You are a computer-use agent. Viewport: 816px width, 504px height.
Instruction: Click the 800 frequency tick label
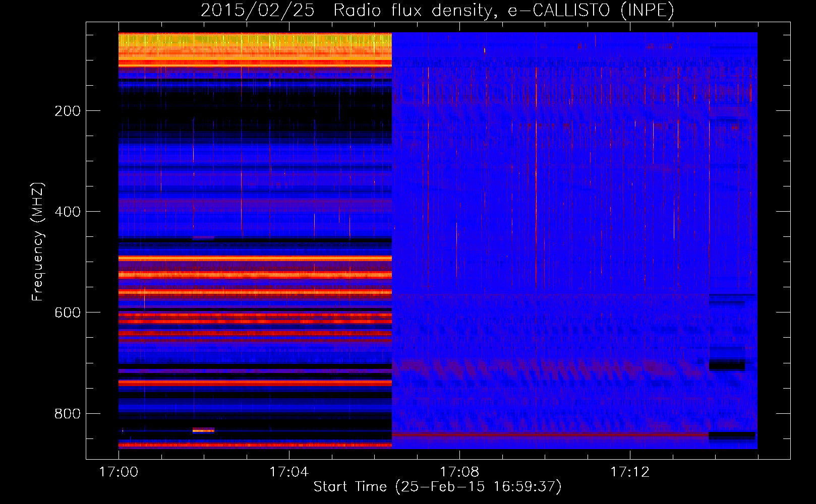coord(68,414)
